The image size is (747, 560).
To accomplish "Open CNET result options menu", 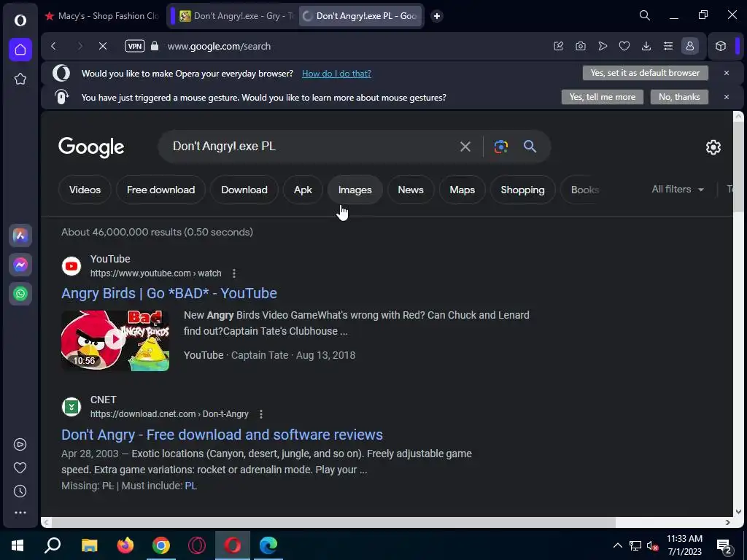I will [261, 414].
